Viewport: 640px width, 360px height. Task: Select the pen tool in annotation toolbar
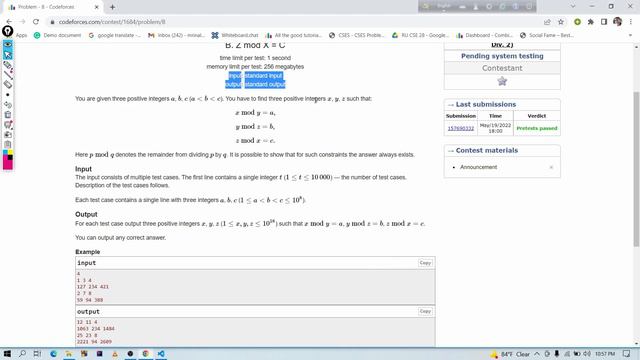pyautogui.click(x=8, y=64)
